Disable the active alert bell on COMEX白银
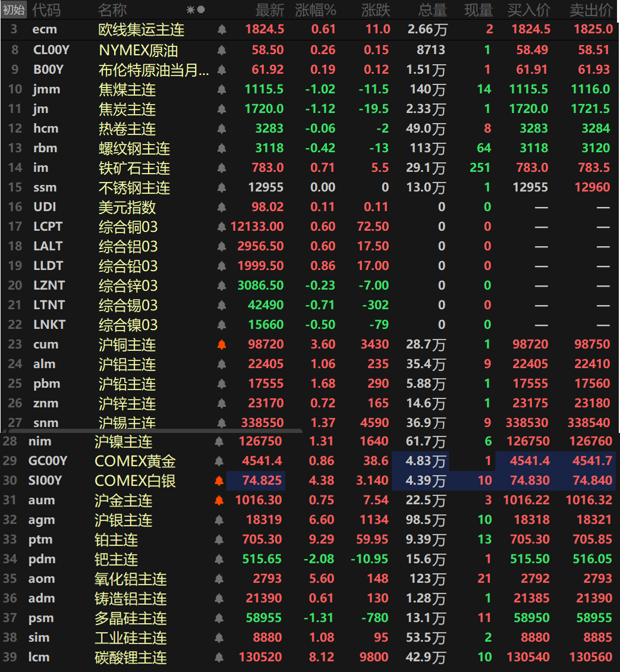 point(218,481)
